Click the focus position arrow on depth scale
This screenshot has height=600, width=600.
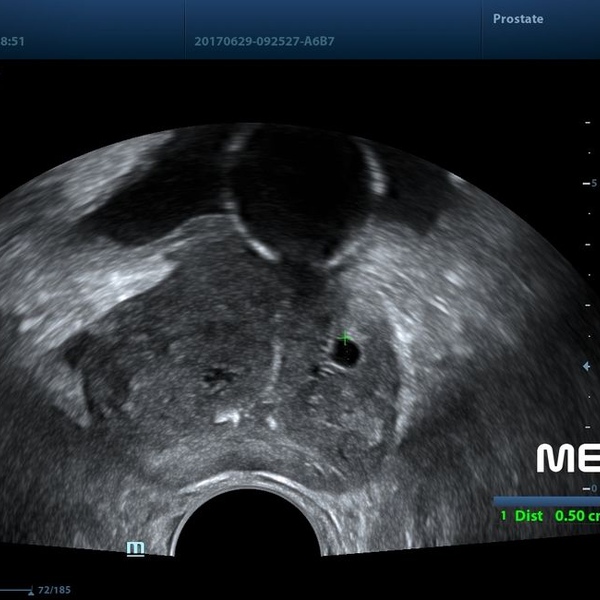click(x=586, y=367)
